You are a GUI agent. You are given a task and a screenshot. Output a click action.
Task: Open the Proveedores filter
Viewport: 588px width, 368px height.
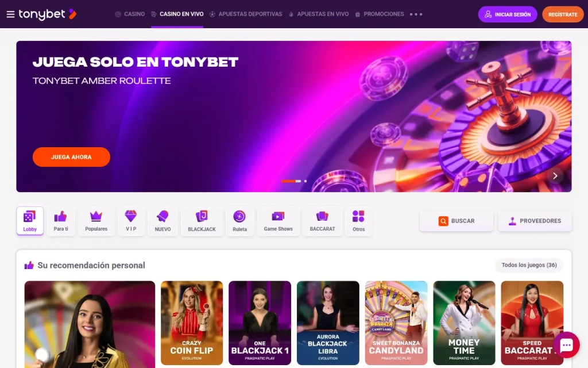point(535,221)
